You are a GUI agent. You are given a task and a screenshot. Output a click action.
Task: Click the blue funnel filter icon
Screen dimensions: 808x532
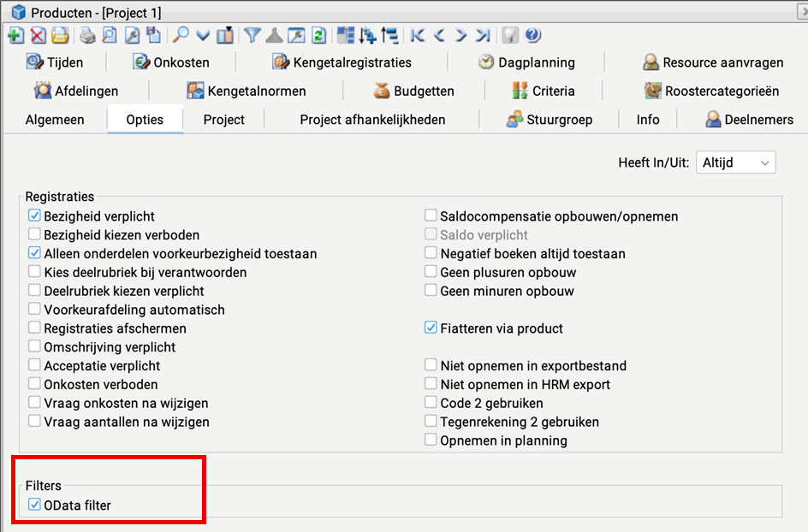tap(252, 35)
